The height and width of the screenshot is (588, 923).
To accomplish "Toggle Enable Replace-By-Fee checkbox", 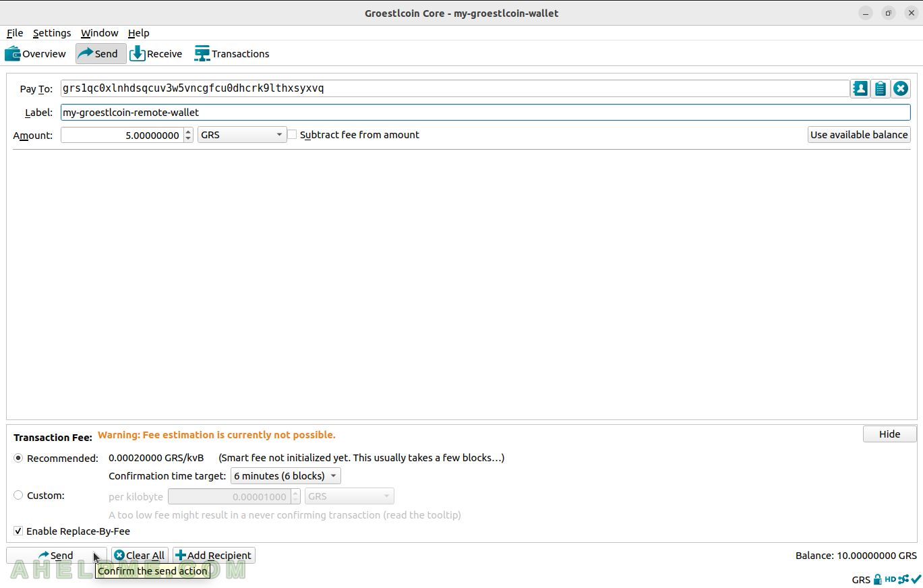I will 18,531.
